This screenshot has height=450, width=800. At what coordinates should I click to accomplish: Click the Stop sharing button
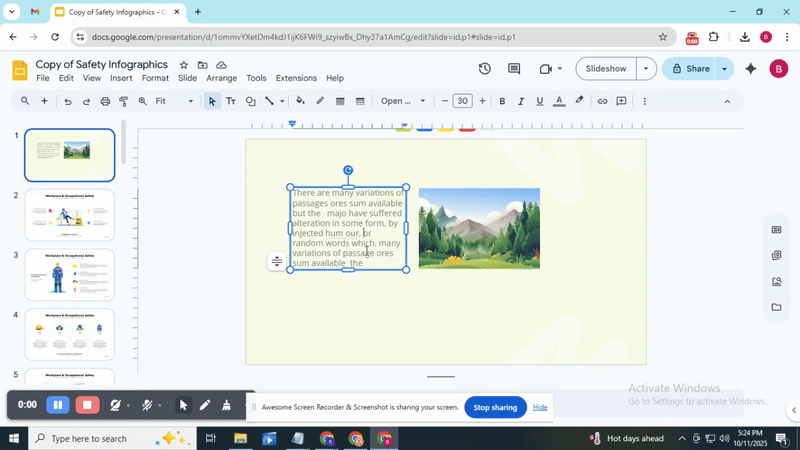pos(495,407)
